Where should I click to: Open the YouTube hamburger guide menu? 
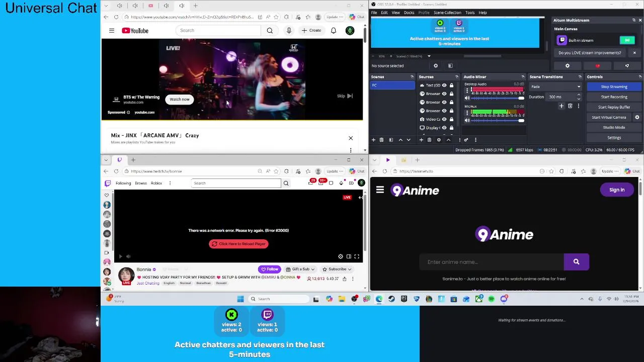pos(112,31)
